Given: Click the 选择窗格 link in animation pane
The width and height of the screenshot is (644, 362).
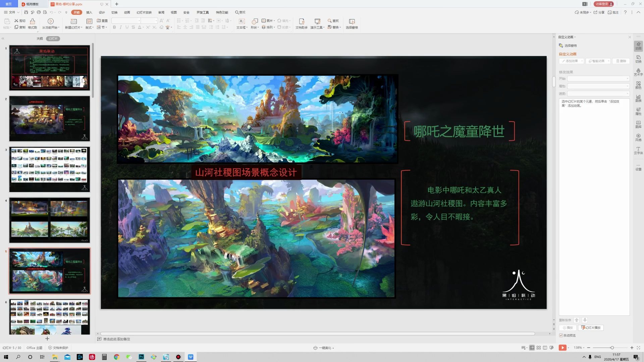Looking at the screenshot, I should pyautogui.click(x=568, y=46).
